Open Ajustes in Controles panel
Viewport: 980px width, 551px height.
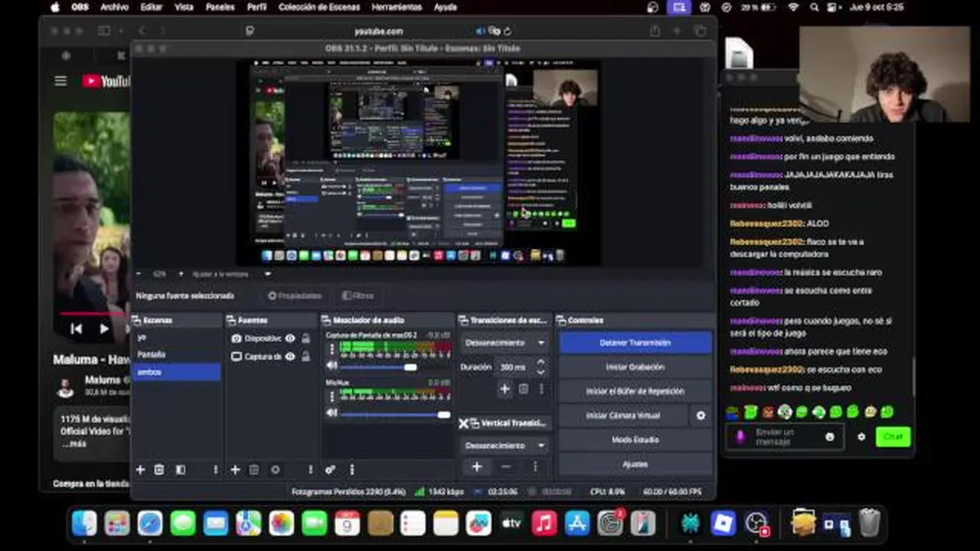(x=635, y=465)
